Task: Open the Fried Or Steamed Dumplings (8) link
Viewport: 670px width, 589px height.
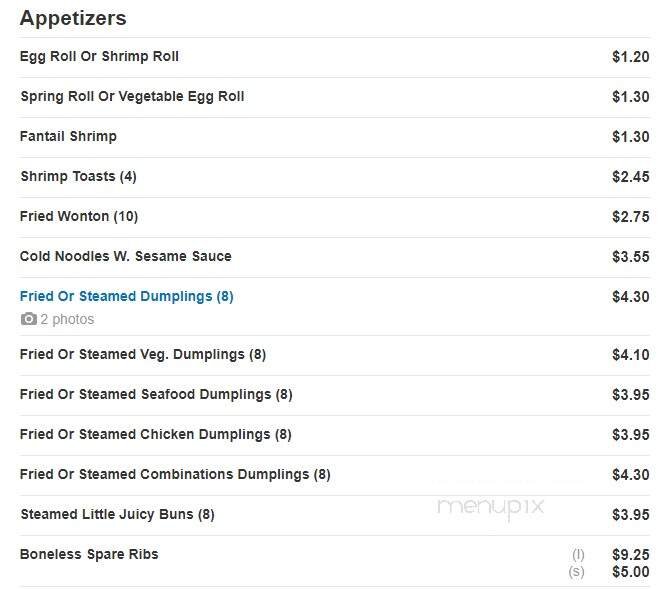Action: (x=126, y=296)
